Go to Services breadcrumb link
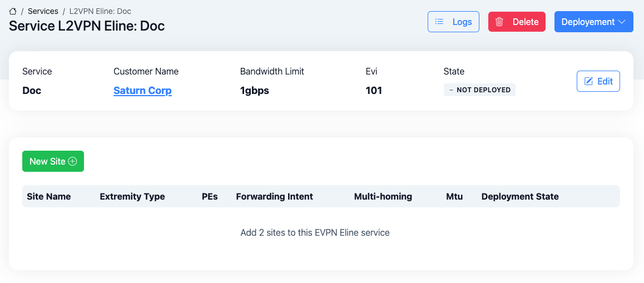Viewport: 644px width, 283px height. tap(43, 11)
